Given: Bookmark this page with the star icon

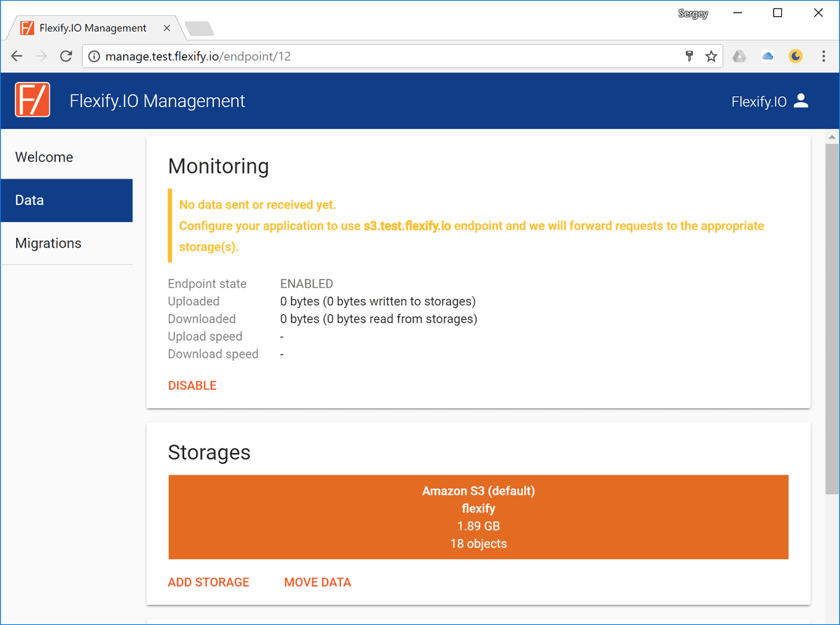Looking at the screenshot, I should click(x=711, y=57).
